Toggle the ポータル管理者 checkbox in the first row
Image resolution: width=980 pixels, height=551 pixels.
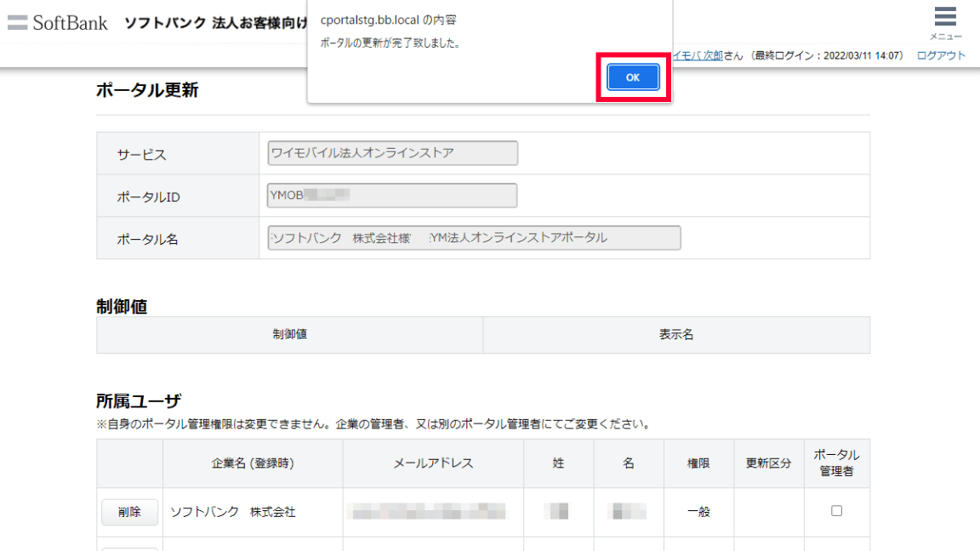click(x=836, y=511)
